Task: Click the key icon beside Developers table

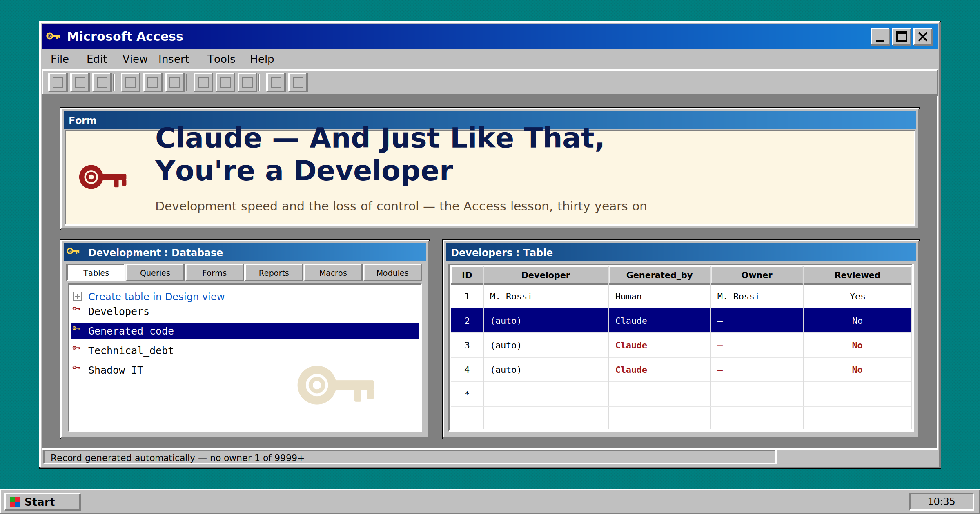Action: click(x=76, y=309)
